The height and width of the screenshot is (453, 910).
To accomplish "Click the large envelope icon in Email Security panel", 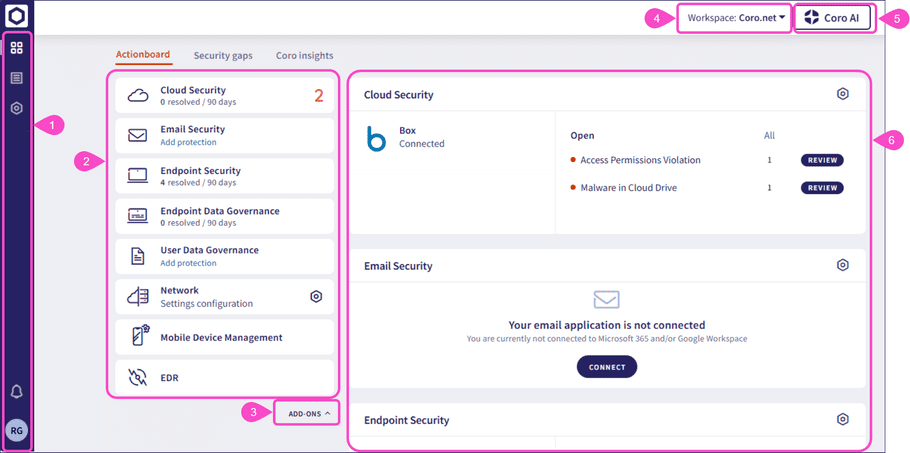I will pyautogui.click(x=606, y=299).
